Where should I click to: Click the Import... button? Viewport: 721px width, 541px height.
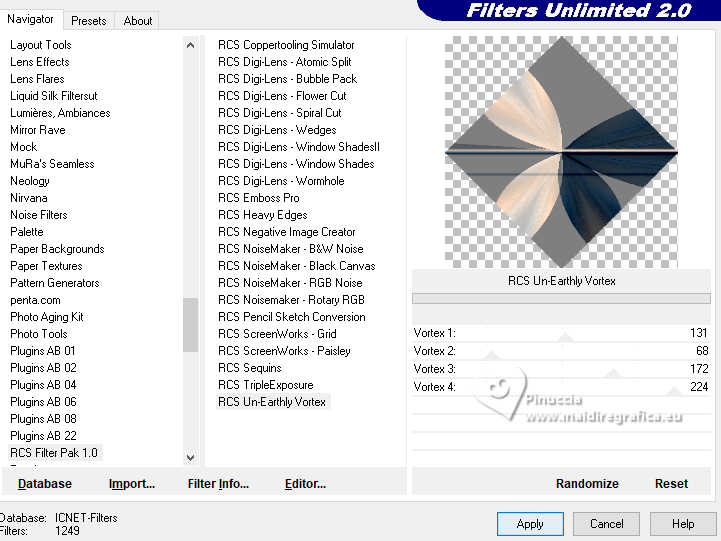coord(132,484)
